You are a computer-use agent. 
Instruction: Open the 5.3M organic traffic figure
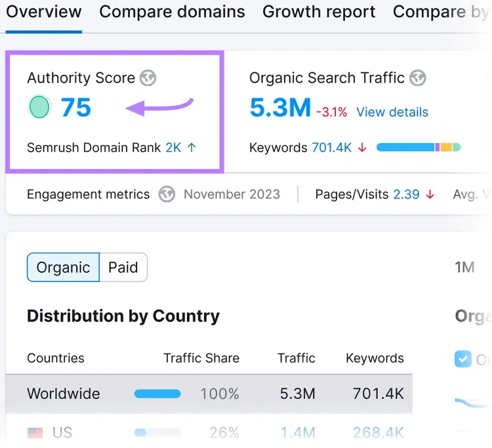(280, 108)
